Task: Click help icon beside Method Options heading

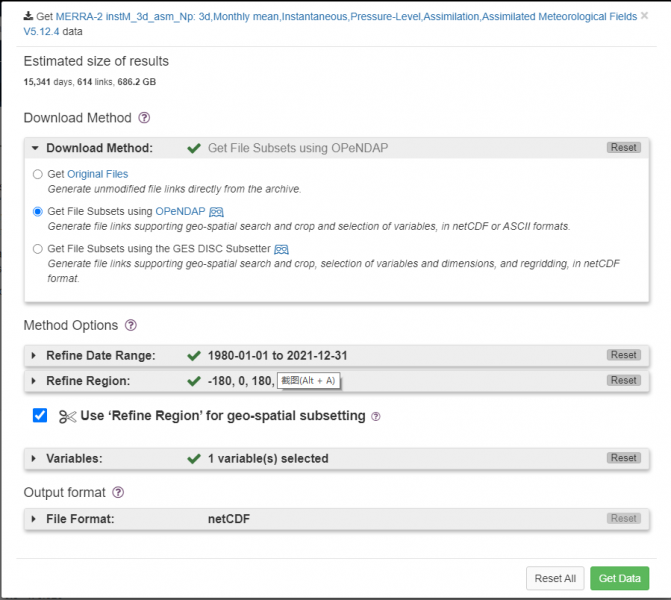Action: click(x=131, y=325)
